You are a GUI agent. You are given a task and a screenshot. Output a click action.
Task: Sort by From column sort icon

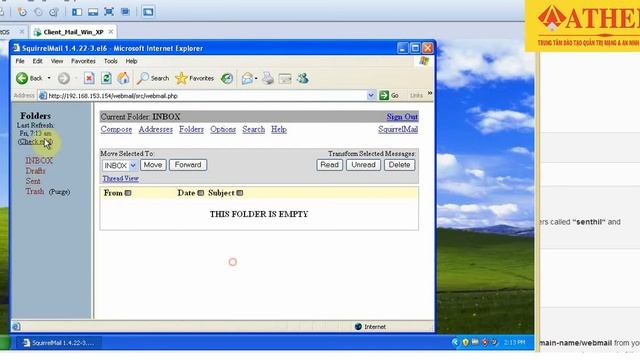(x=128, y=193)
